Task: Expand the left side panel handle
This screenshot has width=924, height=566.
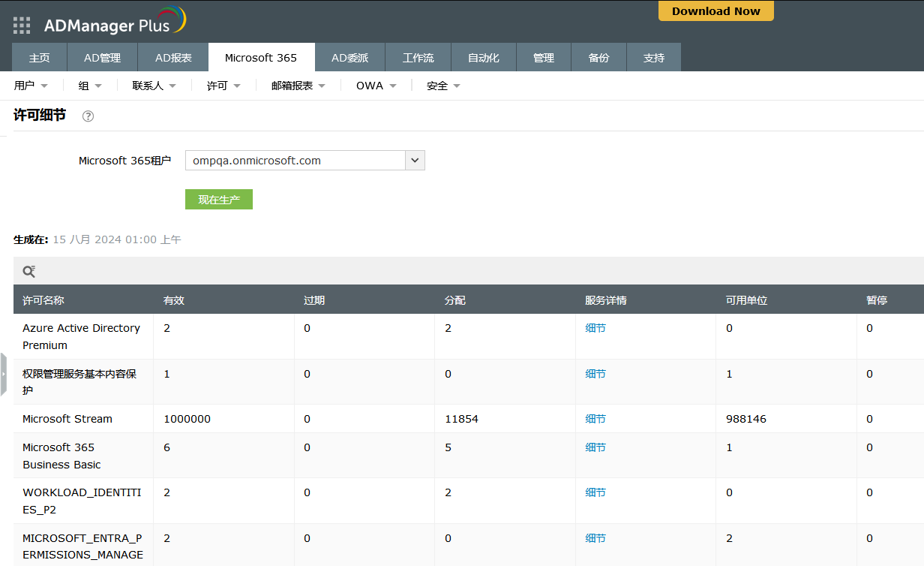Action: tap(3, 374)
